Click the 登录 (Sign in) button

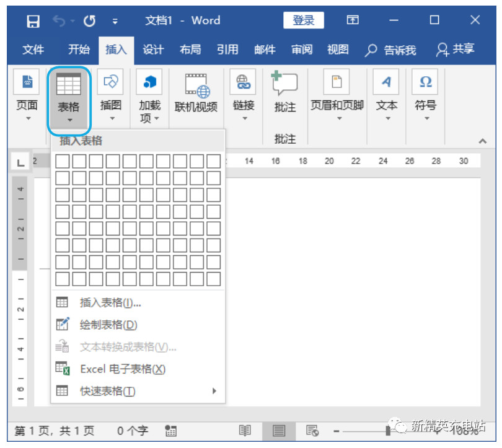[303, 20]
